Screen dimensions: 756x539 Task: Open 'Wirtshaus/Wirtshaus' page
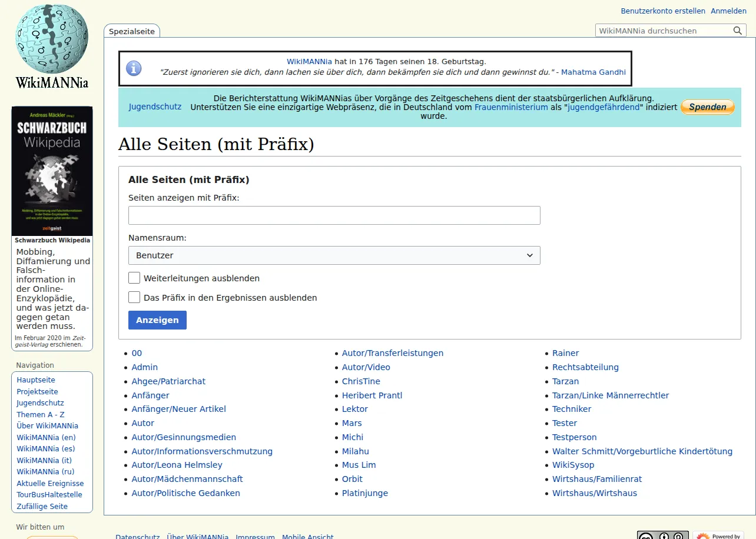(x=595, y=493)
